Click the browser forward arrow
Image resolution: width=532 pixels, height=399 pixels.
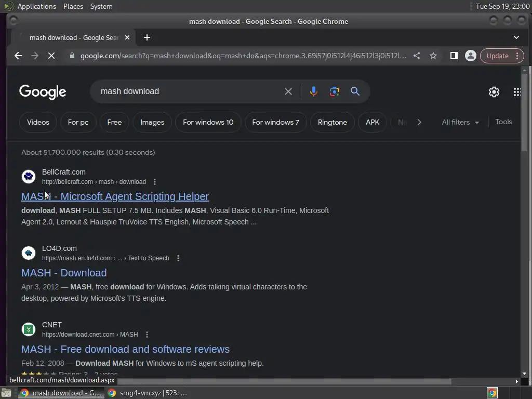[x=35, y=56]
